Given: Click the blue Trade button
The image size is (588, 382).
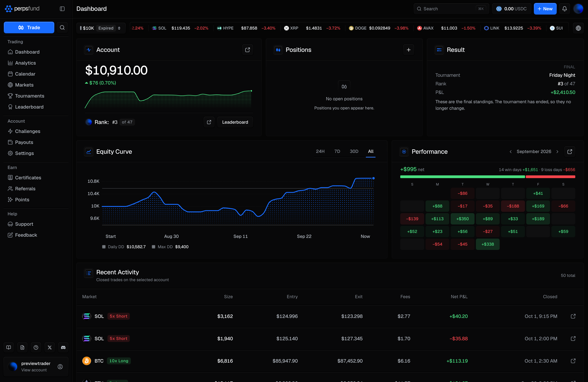Looking at the screenshot, I should click(x=29, y=27).
